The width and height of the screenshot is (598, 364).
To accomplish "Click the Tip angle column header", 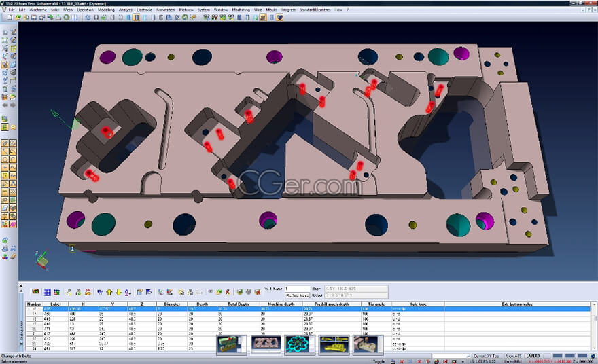I will coord(376,304).
